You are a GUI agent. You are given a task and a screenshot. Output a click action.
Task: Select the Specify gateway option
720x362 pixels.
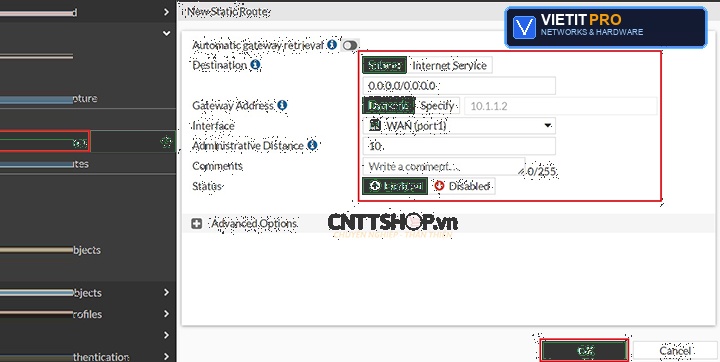point(438,106)
